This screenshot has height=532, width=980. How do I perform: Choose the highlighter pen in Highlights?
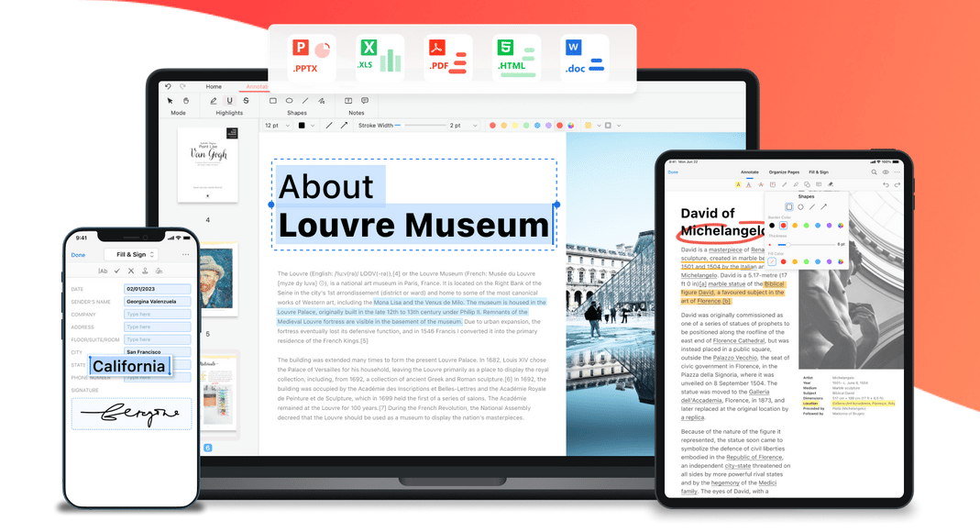213,101
